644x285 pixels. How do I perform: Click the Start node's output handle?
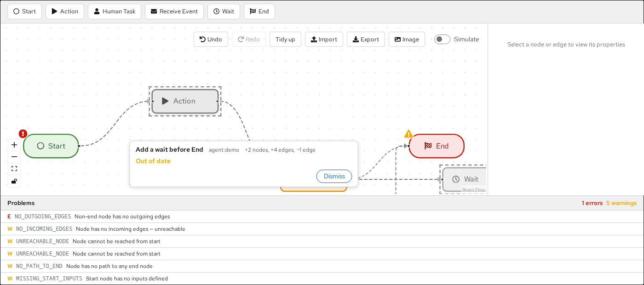click(79, 146)
